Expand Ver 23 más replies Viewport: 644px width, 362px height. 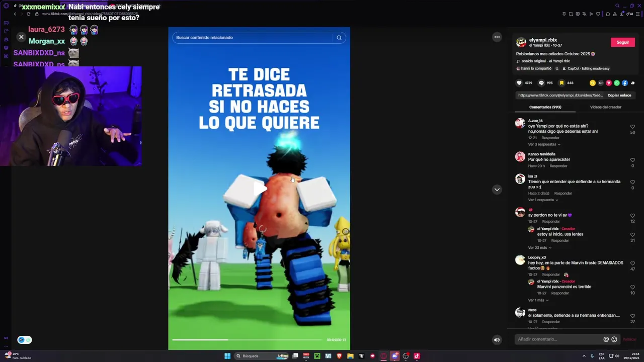coord(539,248)
